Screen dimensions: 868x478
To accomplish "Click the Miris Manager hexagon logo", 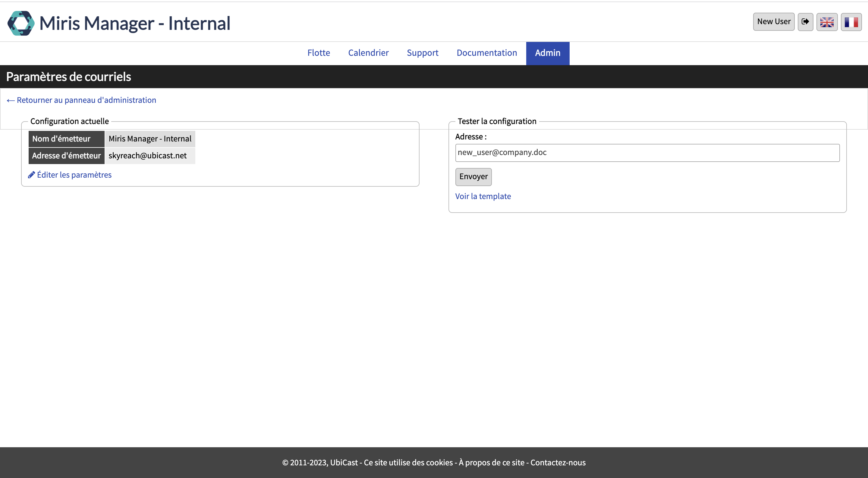I will [x=21, y=23].
